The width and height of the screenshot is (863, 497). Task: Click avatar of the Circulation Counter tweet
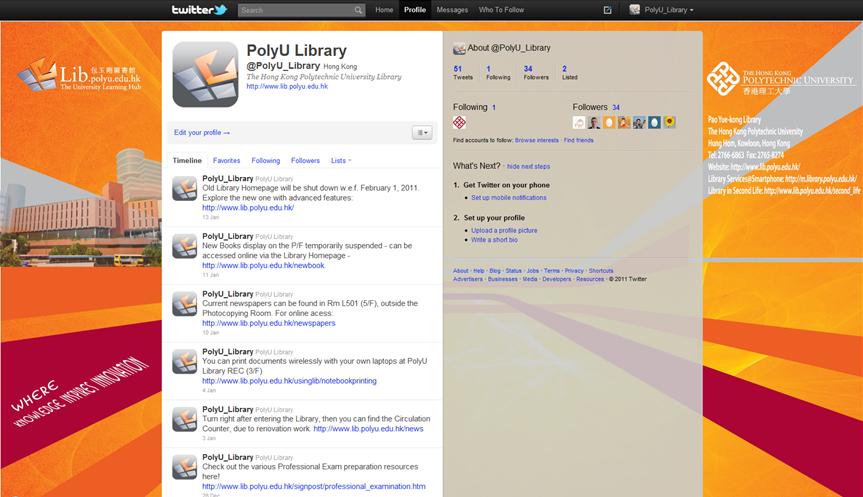[184, 419]
